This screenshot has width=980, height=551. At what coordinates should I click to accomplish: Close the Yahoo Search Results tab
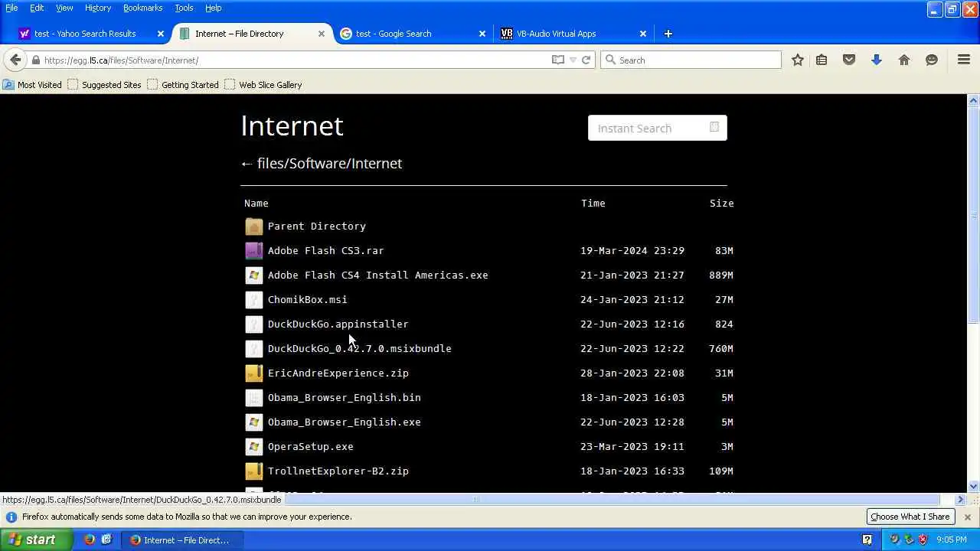[x=161, y=34]
